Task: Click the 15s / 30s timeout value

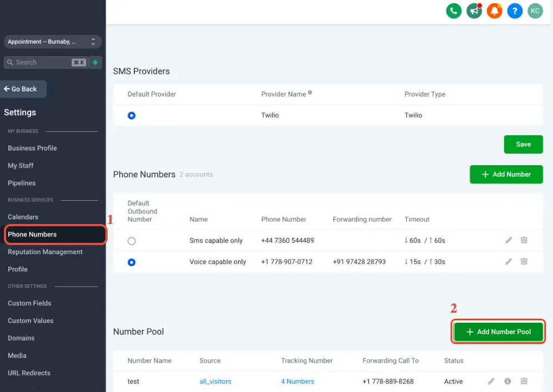Action: (x=425, y=262)
